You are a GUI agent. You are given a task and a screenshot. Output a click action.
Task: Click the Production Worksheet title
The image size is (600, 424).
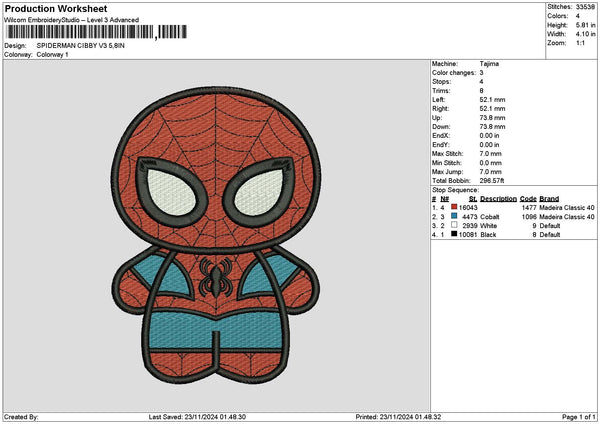click(55, 8)
